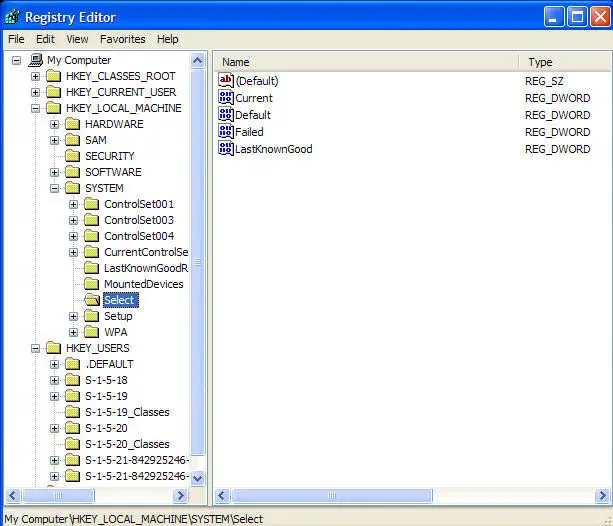Expand the SAM key
The image size is (613, 526).
coord(55,140)
